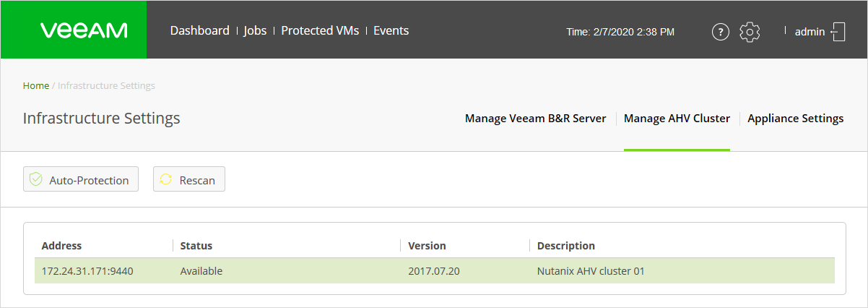Image resolution: width=868 pixels, height=308 pixels.
Task: Switch to Manage Veeam B&R Server tab
Action: tap(535, 119)
